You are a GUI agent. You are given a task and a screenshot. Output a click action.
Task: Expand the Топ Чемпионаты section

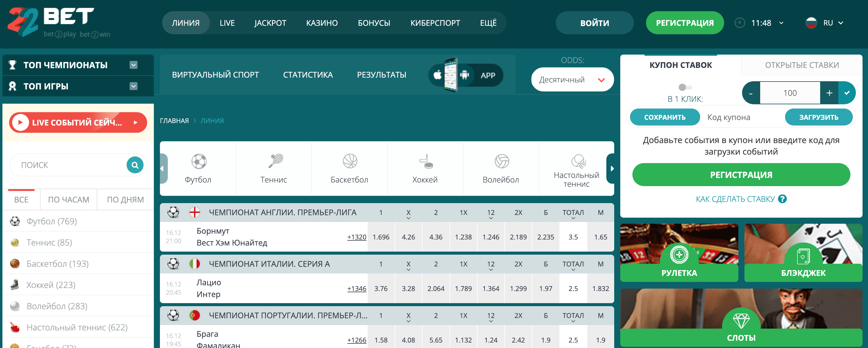[x=134, y=65]
